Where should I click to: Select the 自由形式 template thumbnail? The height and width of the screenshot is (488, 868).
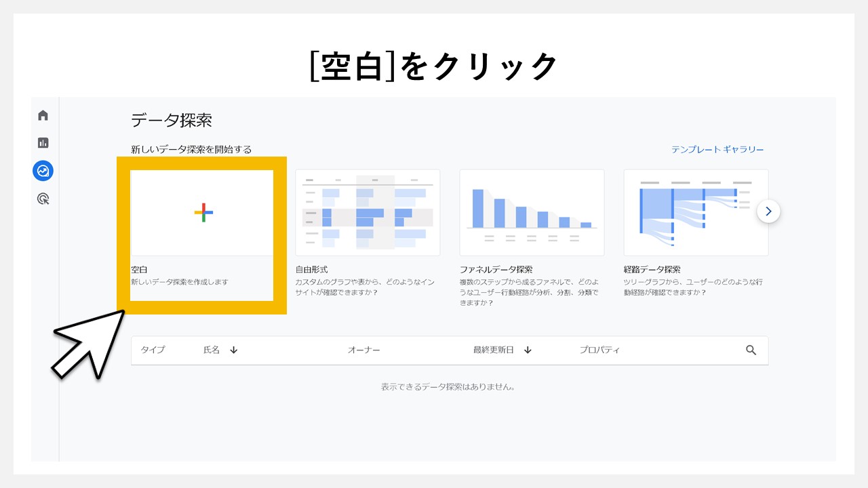point(368,211)
